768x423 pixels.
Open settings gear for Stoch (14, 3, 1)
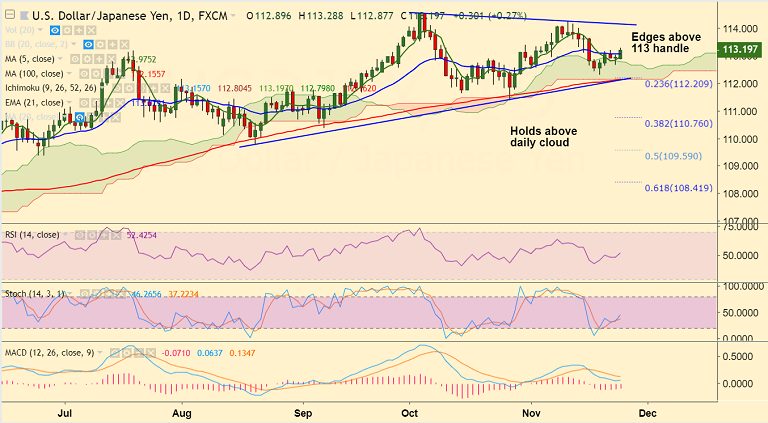[x=96, y=294]
